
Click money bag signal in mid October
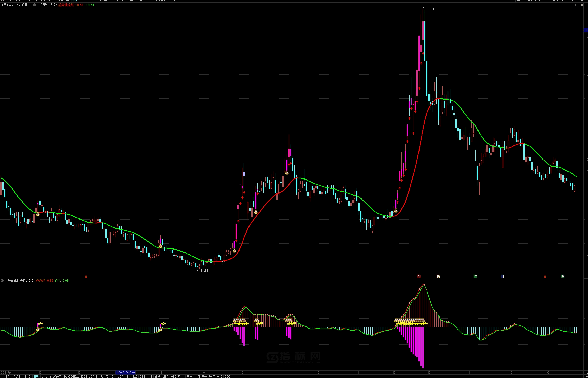point(256,212)
